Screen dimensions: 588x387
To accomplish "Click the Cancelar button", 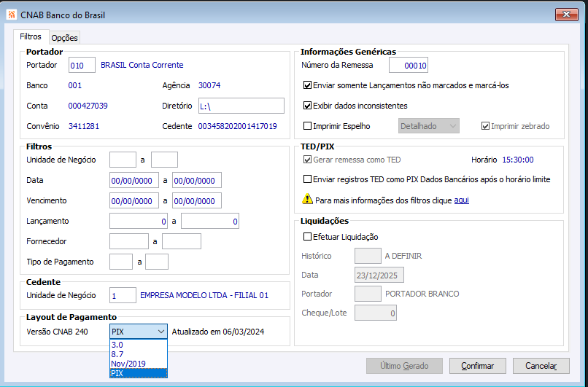I will click(x=541, y=366).
